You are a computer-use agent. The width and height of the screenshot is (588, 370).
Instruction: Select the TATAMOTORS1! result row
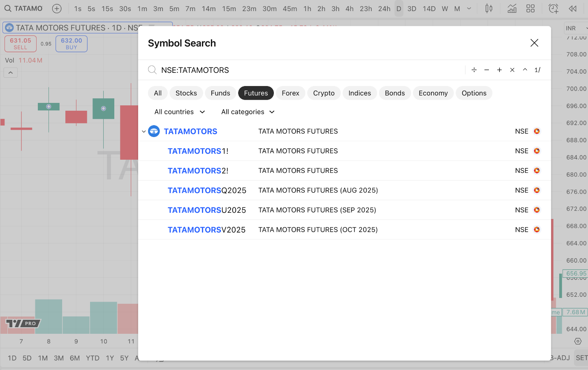click(x=345, y=151)
